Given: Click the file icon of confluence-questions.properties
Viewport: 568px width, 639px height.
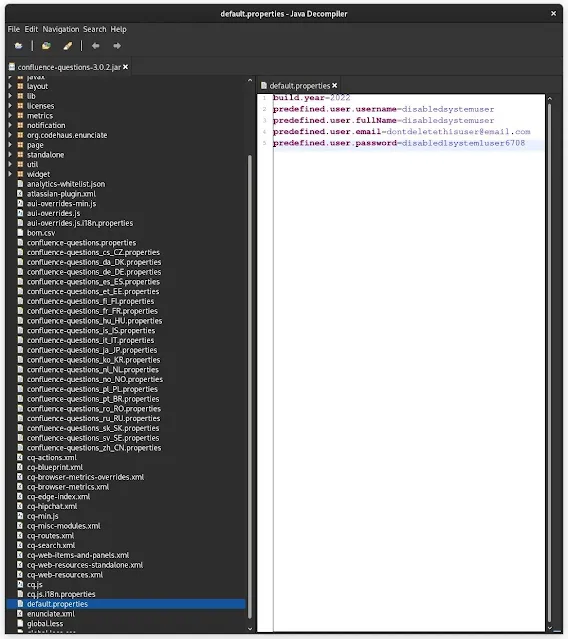Looking at the screenshot, I should pos(20,242).
